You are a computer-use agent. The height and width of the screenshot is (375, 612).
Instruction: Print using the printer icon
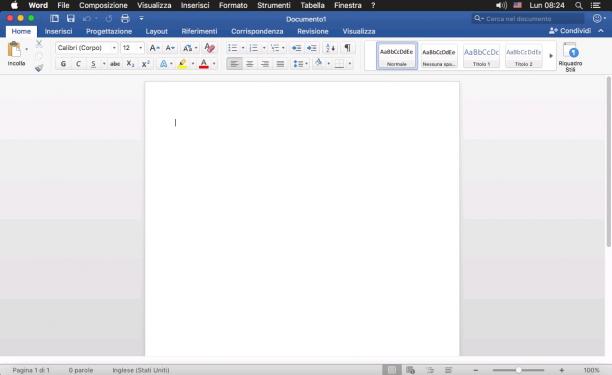[125, 18]
